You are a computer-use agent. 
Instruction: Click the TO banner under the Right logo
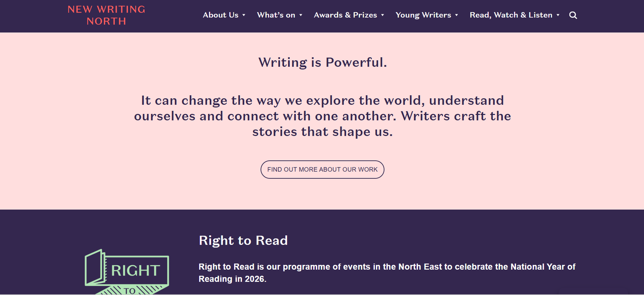pos(130,291)
